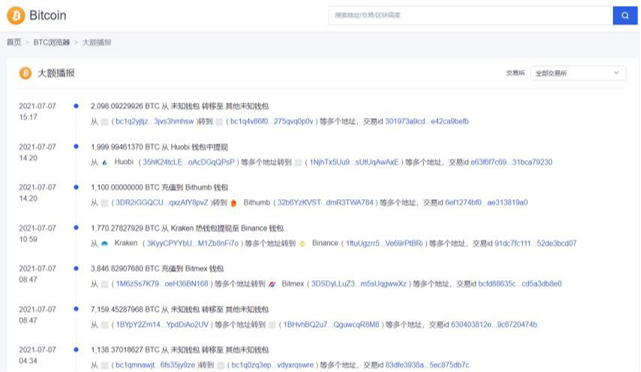
Task: Click the exchange dropdown chevron arrow
Action: pyautogui.click(x=616, y=73)
